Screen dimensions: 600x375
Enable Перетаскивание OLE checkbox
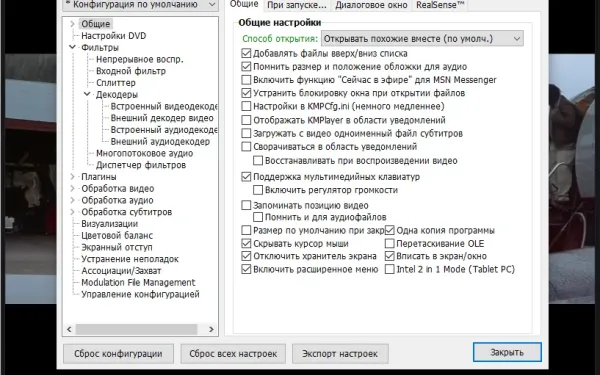point(390,244)
